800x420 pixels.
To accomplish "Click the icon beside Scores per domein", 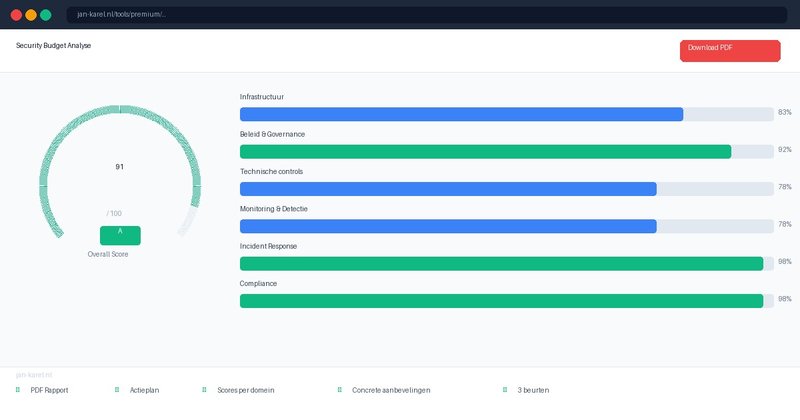I will pos(204,390).
